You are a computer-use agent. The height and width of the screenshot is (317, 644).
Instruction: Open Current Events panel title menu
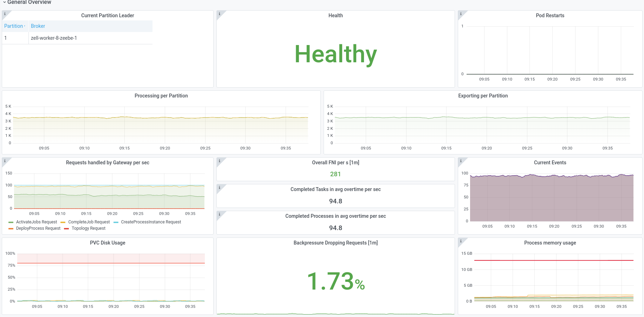(550, 163)
